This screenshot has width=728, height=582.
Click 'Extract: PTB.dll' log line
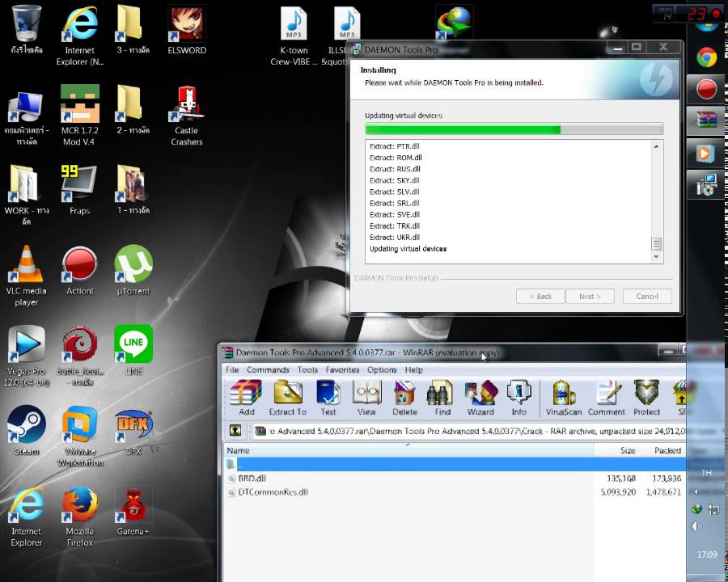pyautogui.click(x=394, y=146)
